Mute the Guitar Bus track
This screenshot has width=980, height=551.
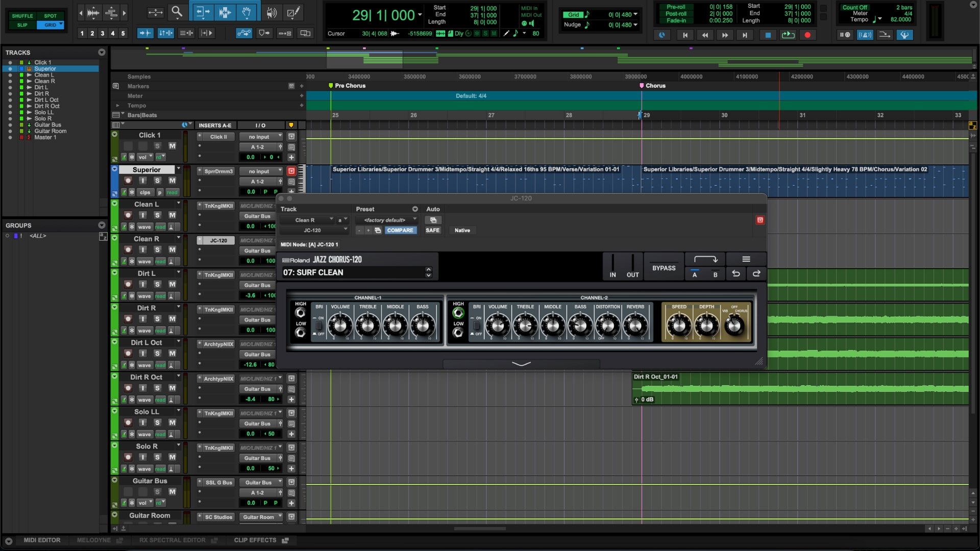(173, 492)
